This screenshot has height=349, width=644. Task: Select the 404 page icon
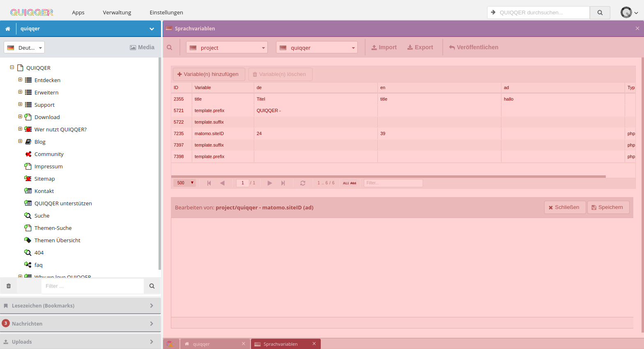point(28,253)
